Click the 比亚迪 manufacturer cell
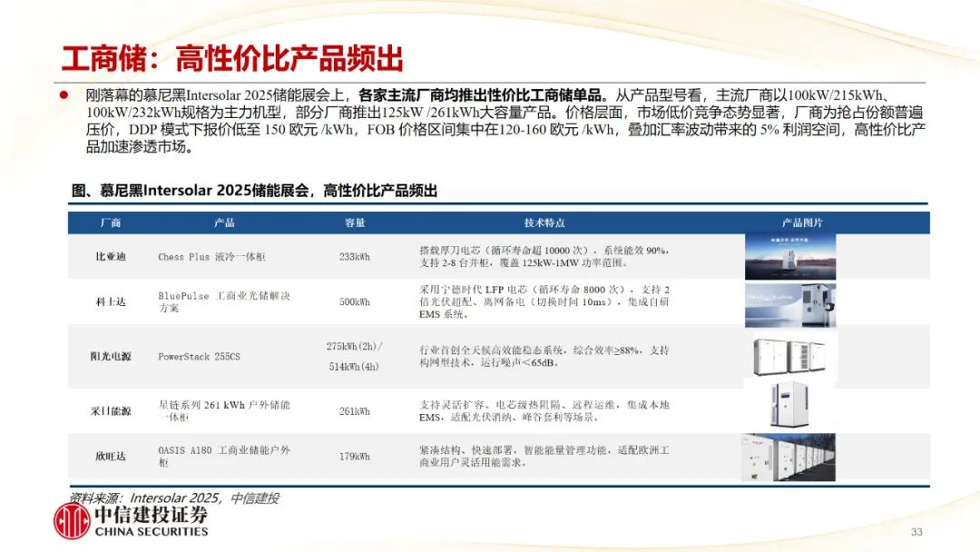 pos(112,257)
